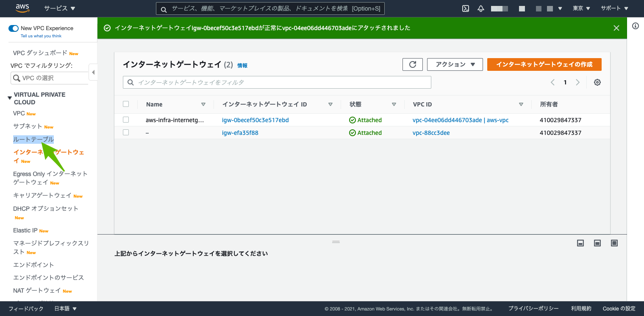Open エンドポイントのサービス in sidebar

tap(49, 278)
